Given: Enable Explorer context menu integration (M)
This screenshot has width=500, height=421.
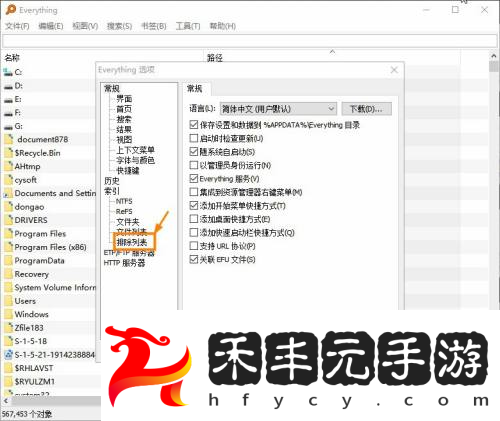Looking at the screenshot, I should [194, 192].
